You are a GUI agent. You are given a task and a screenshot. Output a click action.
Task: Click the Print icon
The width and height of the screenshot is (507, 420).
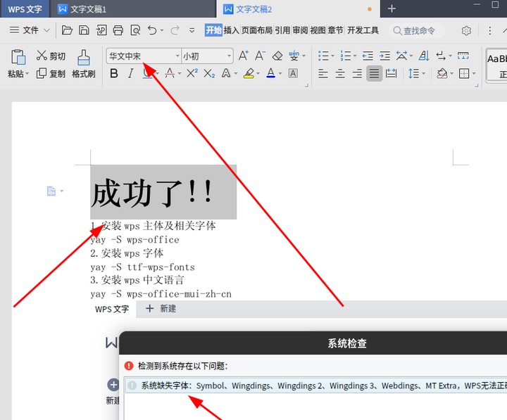click(x=118, y=30)
